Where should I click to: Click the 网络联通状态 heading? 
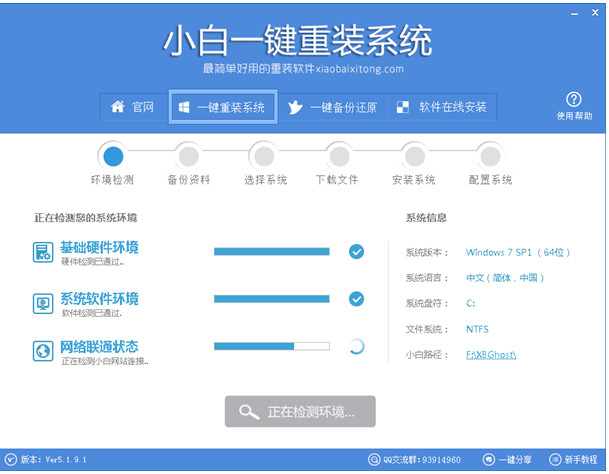tap(99, 346)
